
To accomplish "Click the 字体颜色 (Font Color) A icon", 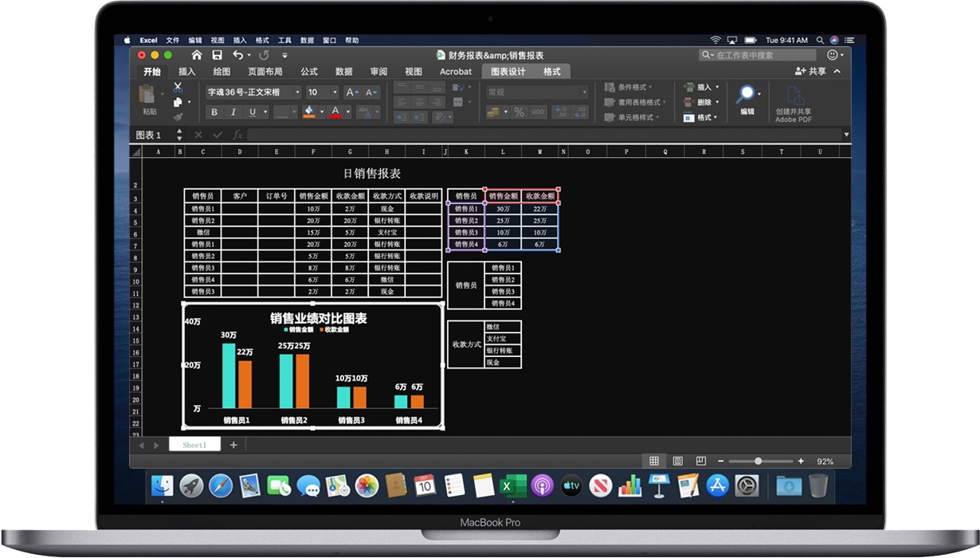I will pos(335,112).
